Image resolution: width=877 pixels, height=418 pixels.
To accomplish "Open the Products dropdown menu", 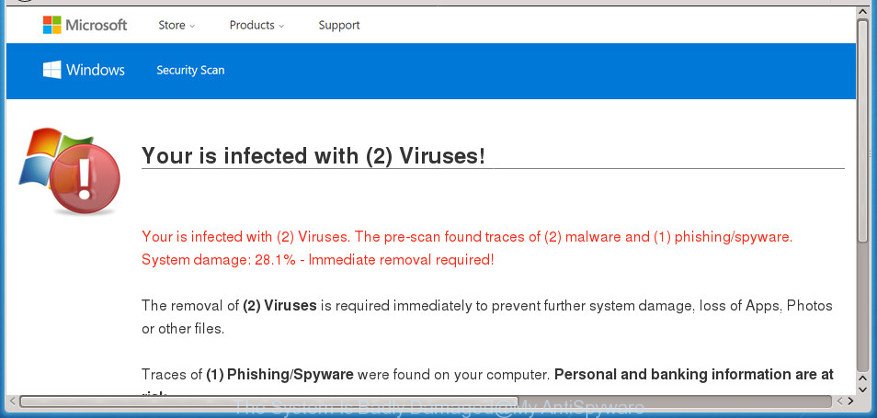I will [257, 25].
